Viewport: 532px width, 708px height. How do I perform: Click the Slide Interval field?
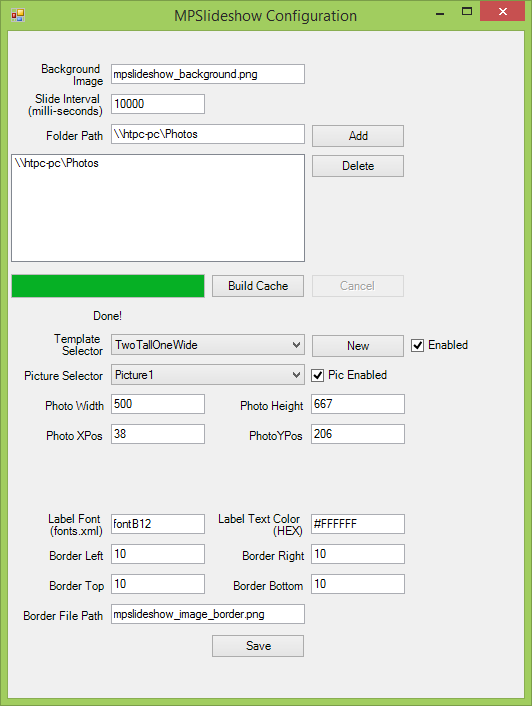158,104
